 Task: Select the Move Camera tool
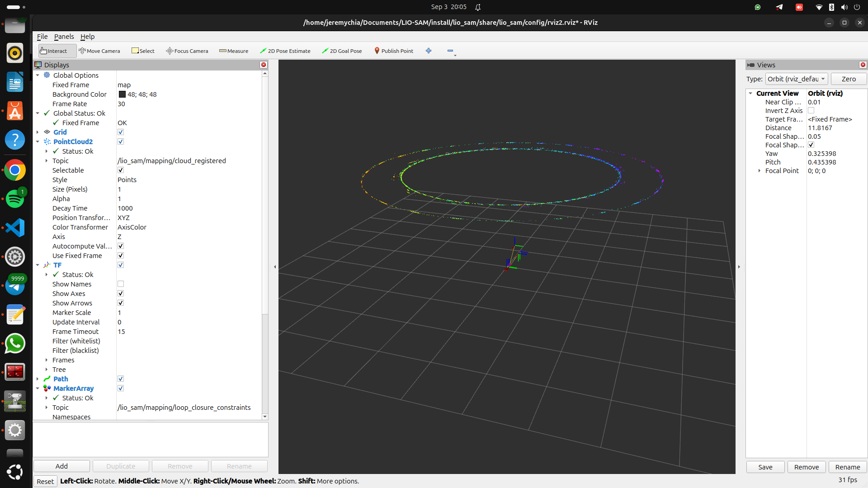[99, 51]
